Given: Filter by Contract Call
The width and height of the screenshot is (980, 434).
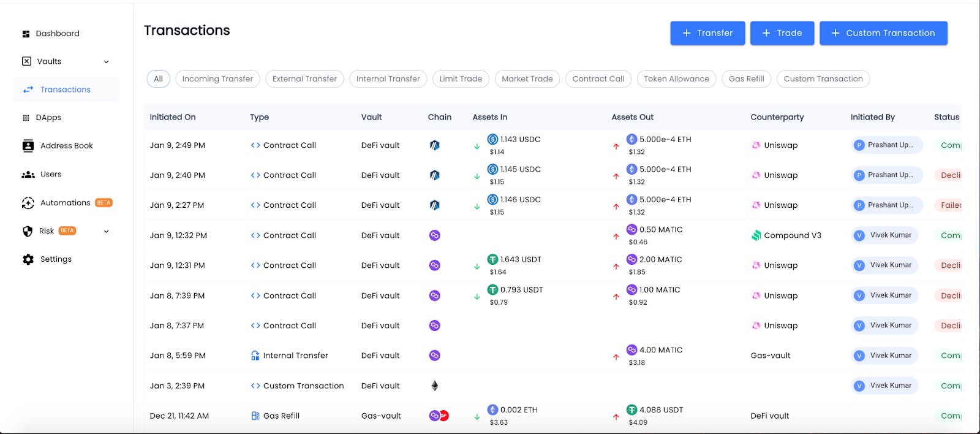Looking at the screenshot, I should [x=598, y=78].
